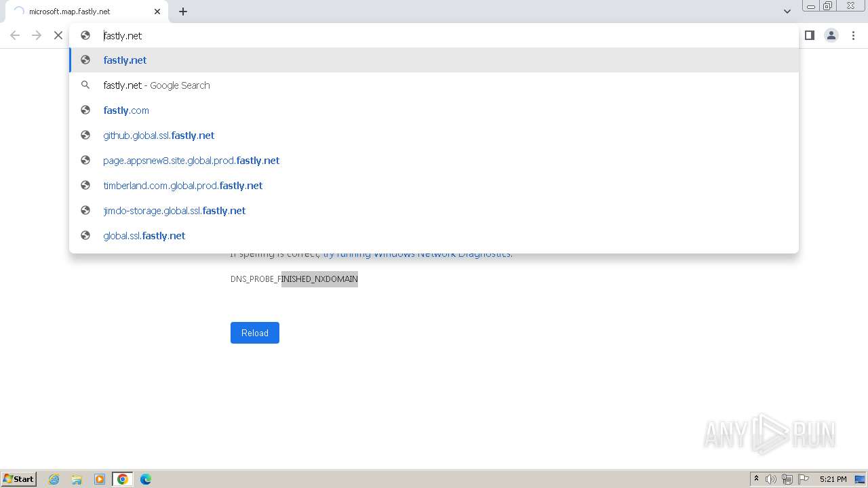868x488 pixels.
Task: Click the globe icon beside fastly.com
Action: (85, 110)
